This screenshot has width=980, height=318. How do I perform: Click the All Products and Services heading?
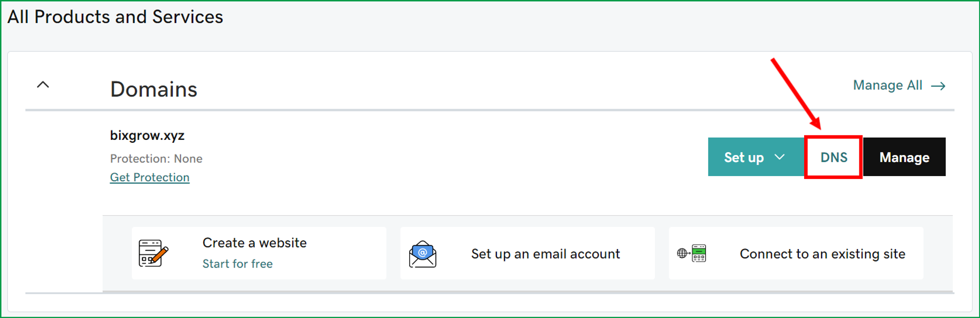tap(115, 17)
